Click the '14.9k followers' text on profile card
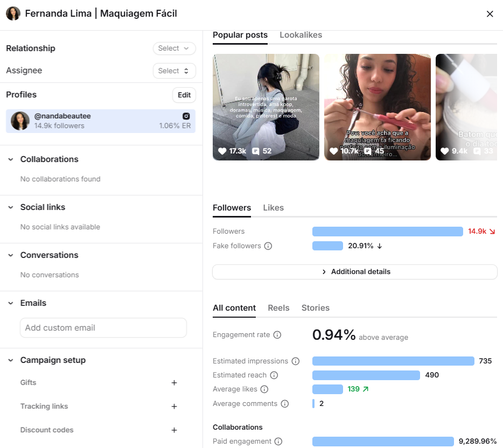 (x=59, y=125)
